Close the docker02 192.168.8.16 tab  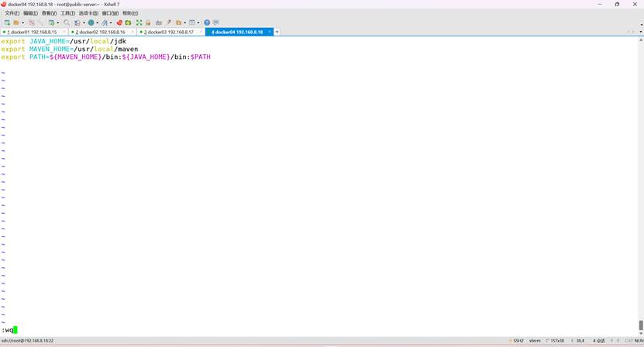(x=133, y=32)
